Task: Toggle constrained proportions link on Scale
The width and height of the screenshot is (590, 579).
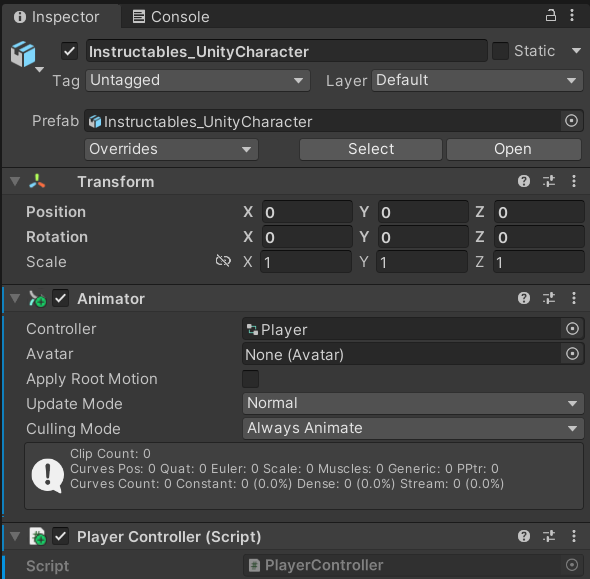Action: tap(223, 260)
